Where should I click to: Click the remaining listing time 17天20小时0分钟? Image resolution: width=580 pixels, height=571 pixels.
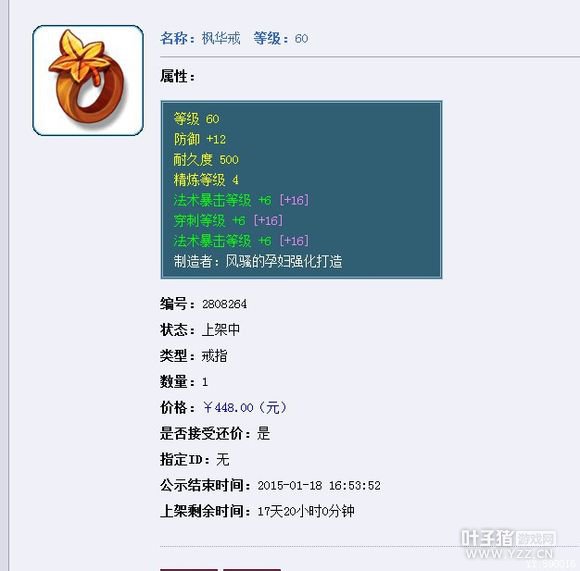[306, 511]
